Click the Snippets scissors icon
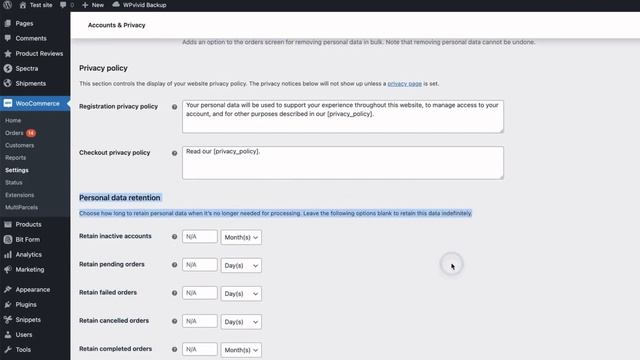 coord(8,320)
